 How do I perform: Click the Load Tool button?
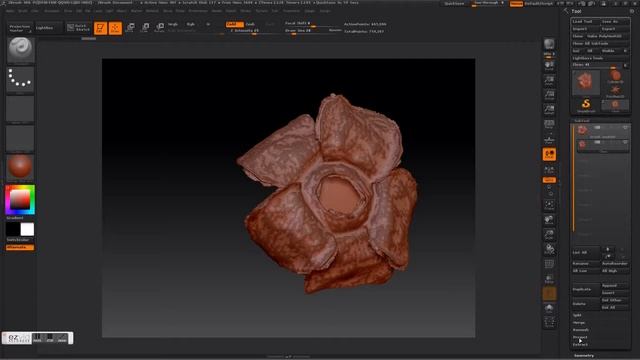(x=585, y=21)
